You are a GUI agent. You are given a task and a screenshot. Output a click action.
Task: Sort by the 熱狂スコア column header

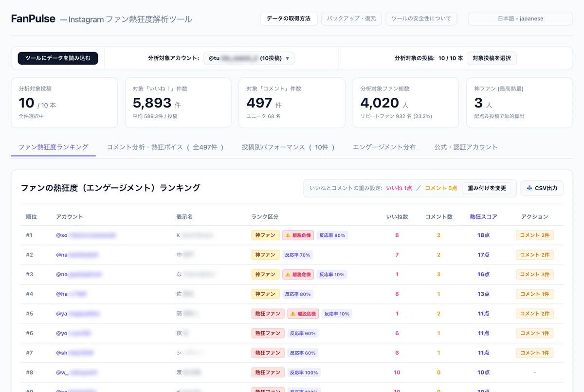point(484,217)
